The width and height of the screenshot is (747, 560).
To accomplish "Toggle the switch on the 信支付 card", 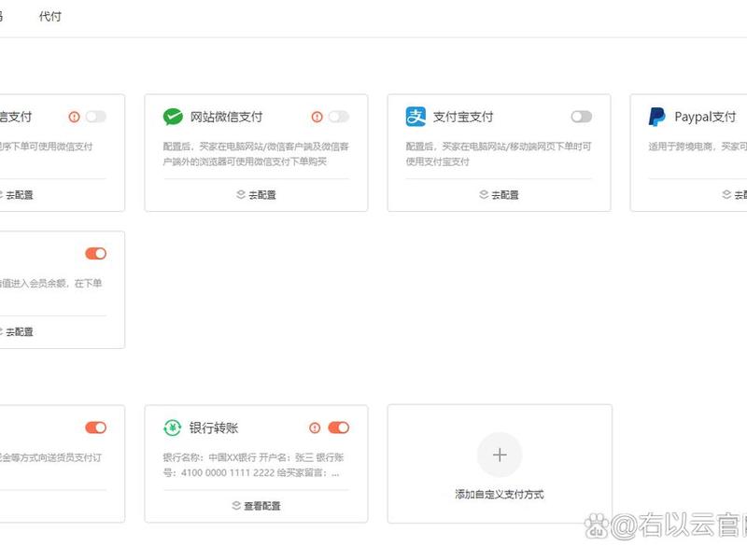I will (96, 117).
